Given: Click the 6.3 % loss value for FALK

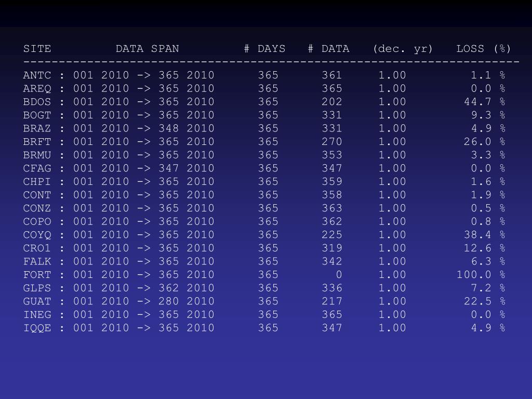Looking at the screenshot, I should tap(488, 261).
